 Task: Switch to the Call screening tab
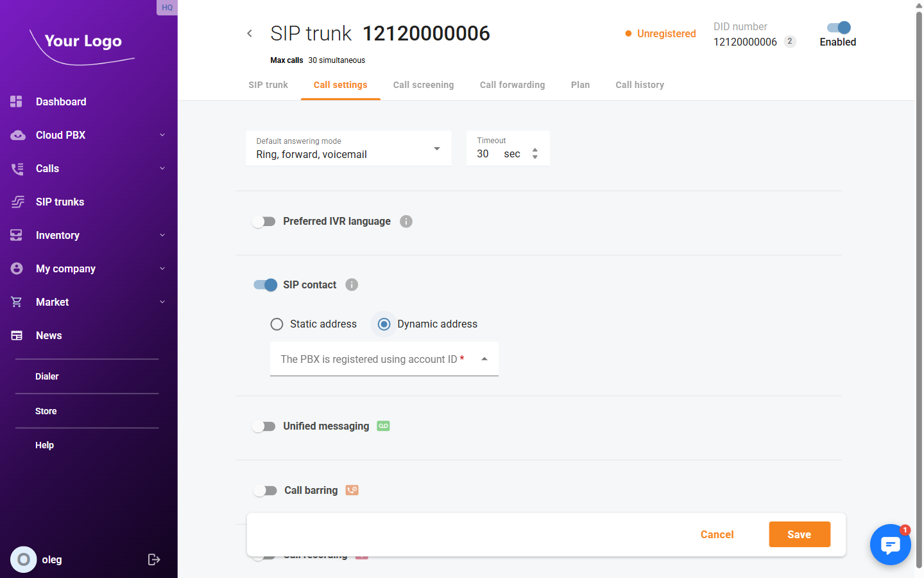(x=424, y=85)
